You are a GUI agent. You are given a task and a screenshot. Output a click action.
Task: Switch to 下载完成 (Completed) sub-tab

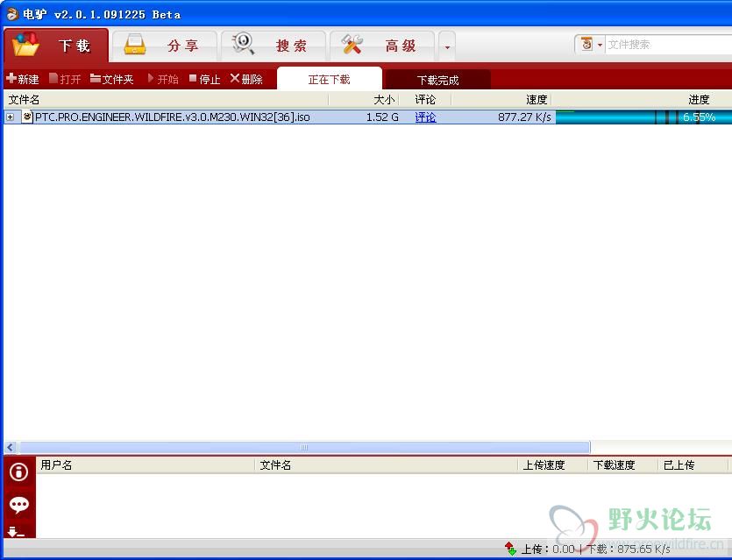(x=437, y=81)
